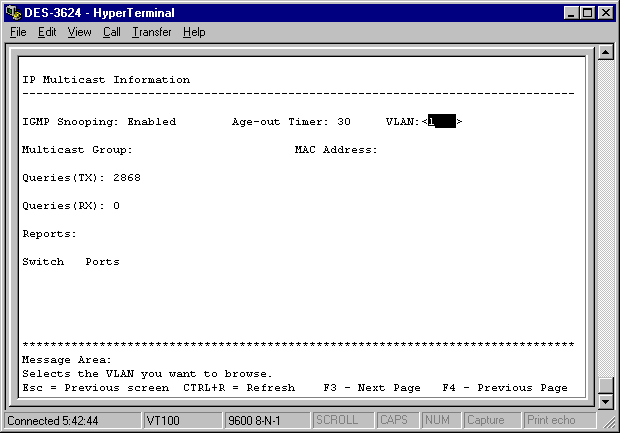
Task: Open the View menu
Action: tap(79, 32)
